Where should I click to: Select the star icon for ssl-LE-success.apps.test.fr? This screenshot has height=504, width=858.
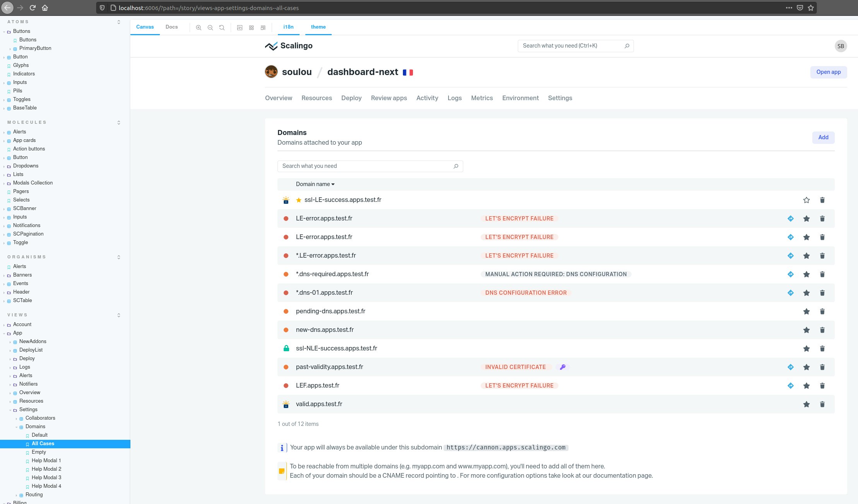point(806,200)
